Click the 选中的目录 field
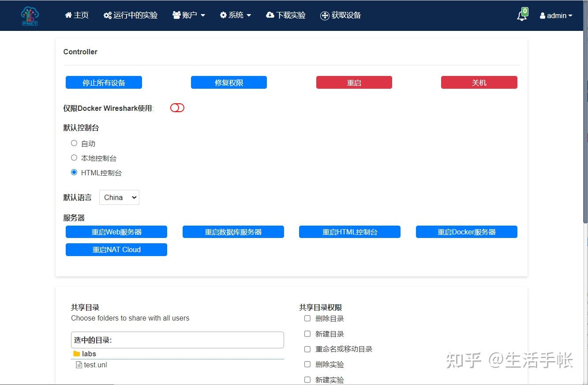The width and height of the screenshot is (588, 385). click(x=177, y=340)
